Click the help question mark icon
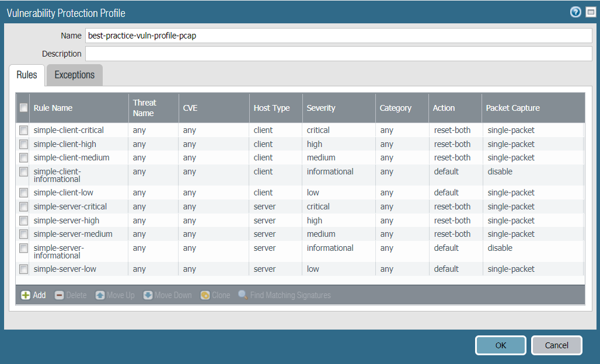Screen dimensions: 600x364 (x=575, y=12)
